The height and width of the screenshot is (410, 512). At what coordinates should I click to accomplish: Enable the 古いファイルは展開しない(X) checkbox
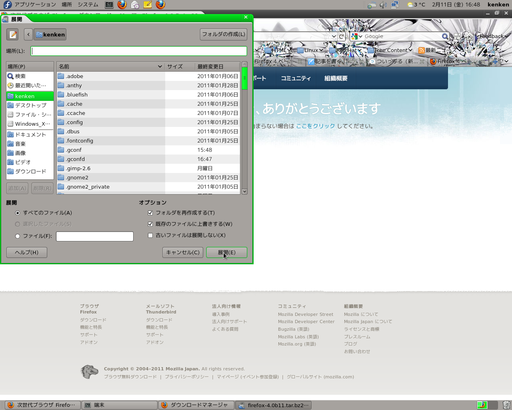tap(150, 235)
